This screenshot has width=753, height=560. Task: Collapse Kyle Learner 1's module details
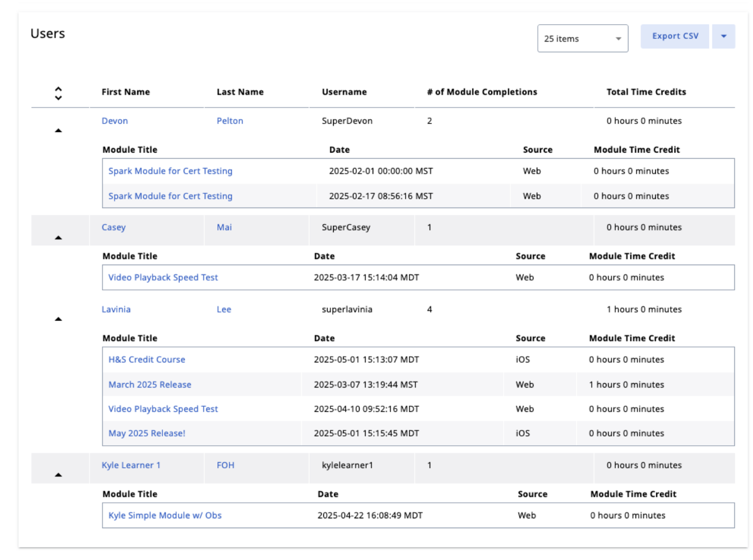(58, 475)
